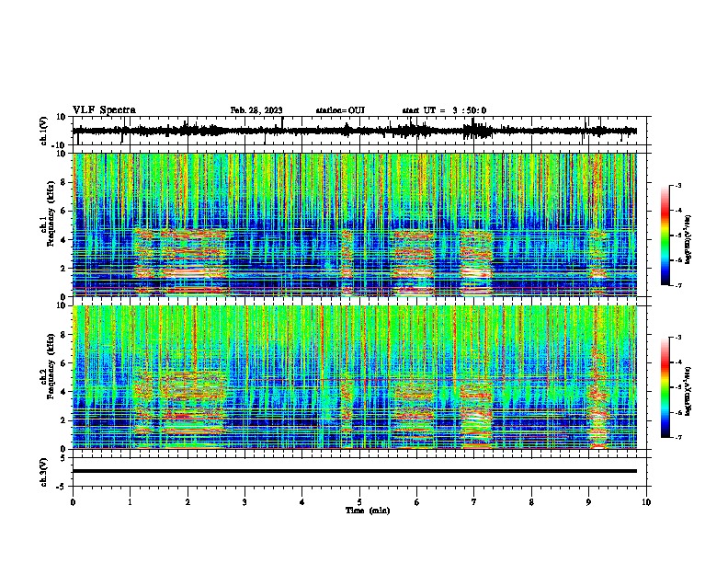Click the "Time (min)" x-axis label
Screen dimensions: 728x563
coord(368,511)
